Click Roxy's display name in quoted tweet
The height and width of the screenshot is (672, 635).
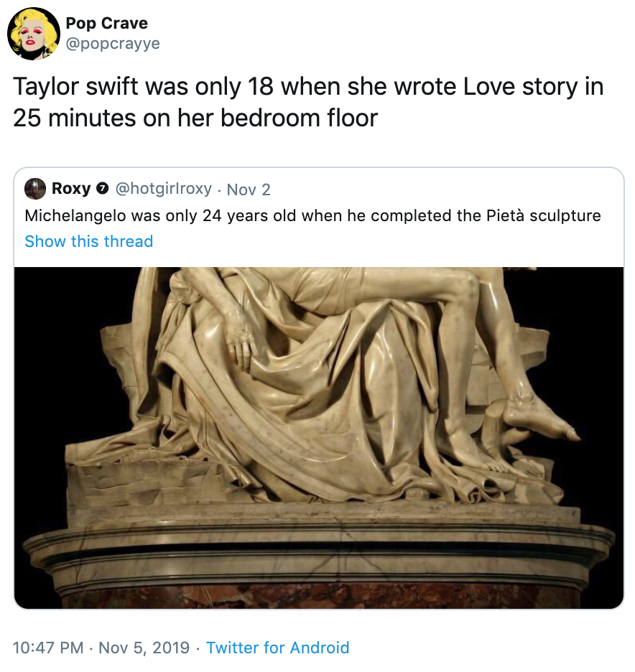(71, 189)
